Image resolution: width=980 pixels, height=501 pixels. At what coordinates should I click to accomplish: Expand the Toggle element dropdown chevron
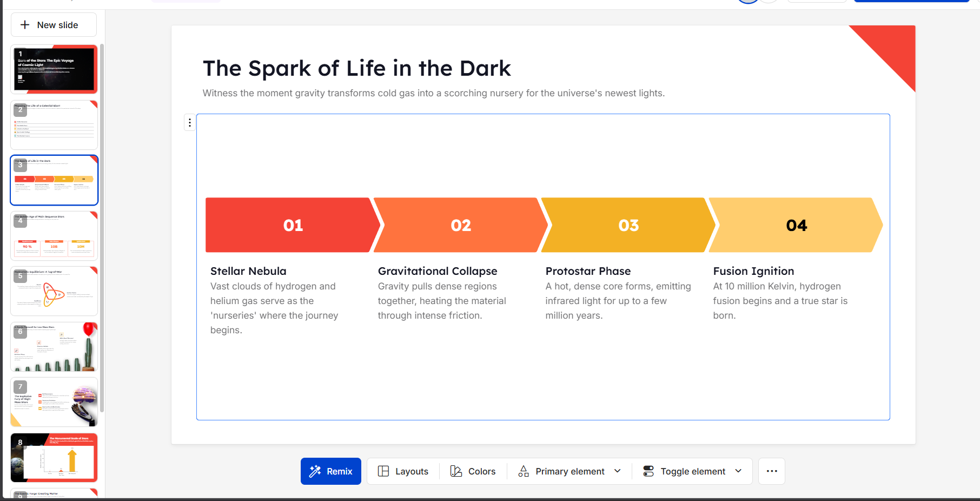[x=738, y=471]
